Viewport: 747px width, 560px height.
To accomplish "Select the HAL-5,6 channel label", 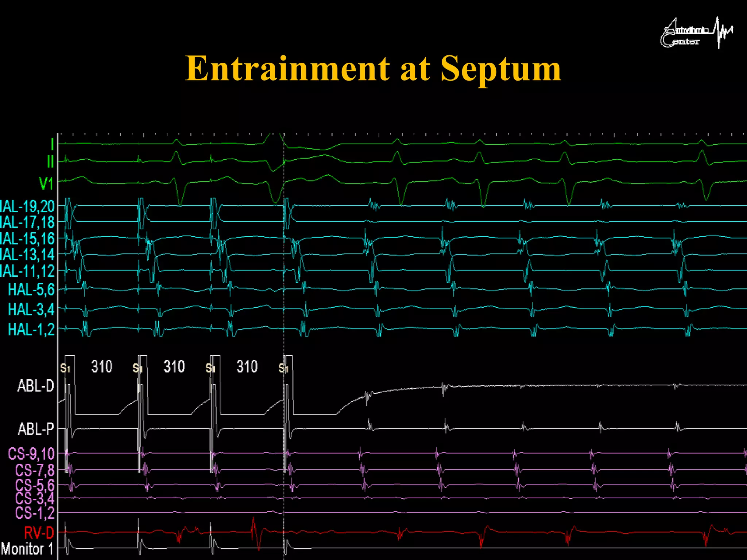I will tap(31, 290).
